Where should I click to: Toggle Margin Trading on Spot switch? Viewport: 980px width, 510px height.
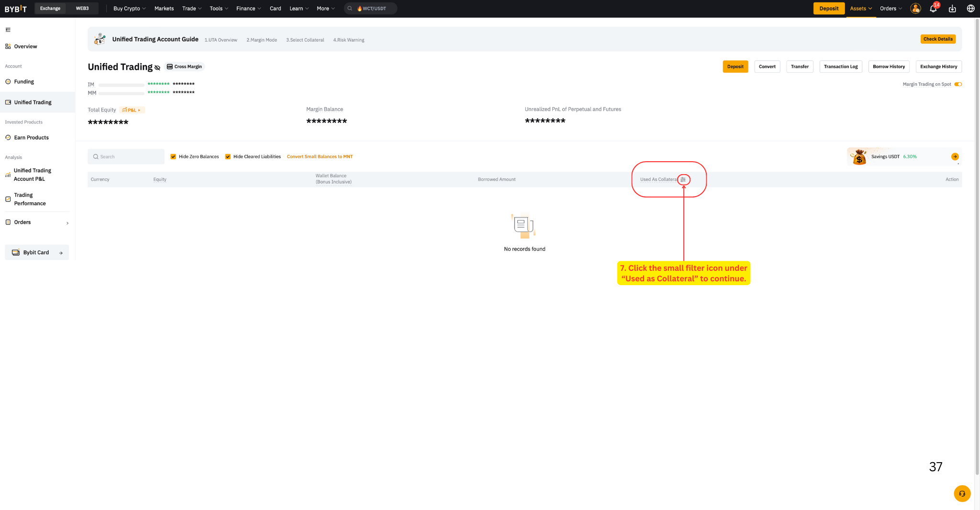[x=958, y=84]
